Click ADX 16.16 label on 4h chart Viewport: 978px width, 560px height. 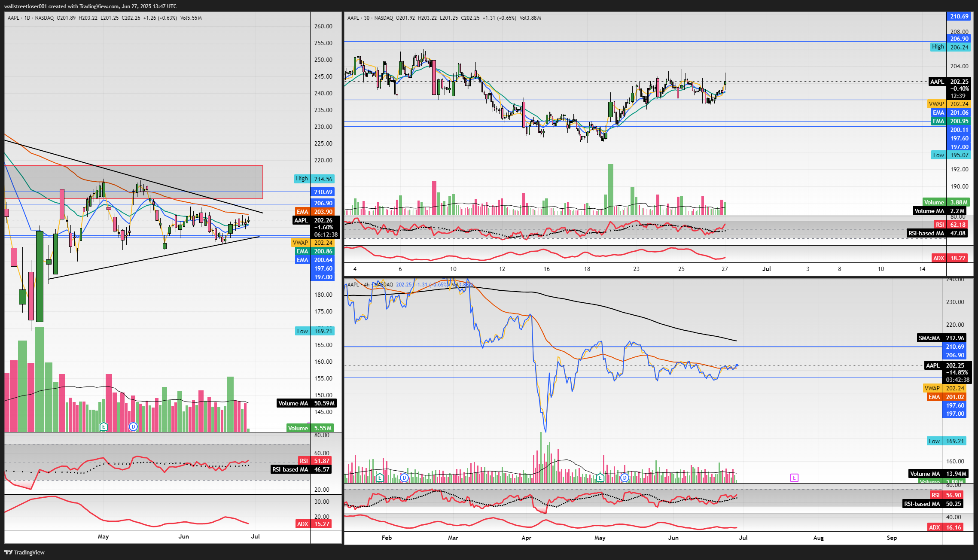[945, 527]
